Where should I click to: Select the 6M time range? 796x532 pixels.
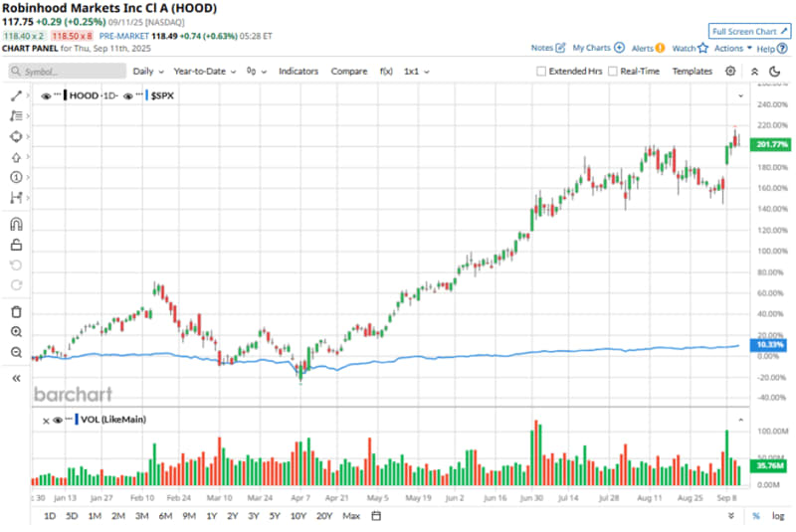click(165, 516)
